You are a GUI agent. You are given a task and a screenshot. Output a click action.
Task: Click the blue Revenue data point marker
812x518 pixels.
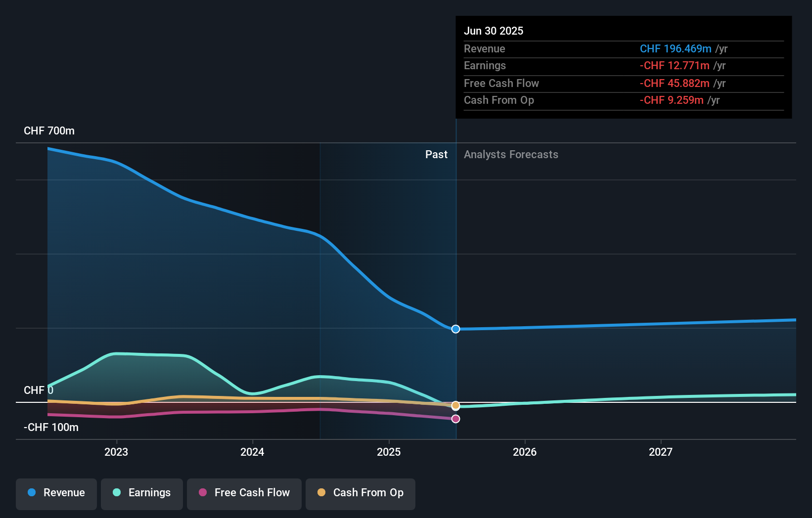[x=456, y=329]
